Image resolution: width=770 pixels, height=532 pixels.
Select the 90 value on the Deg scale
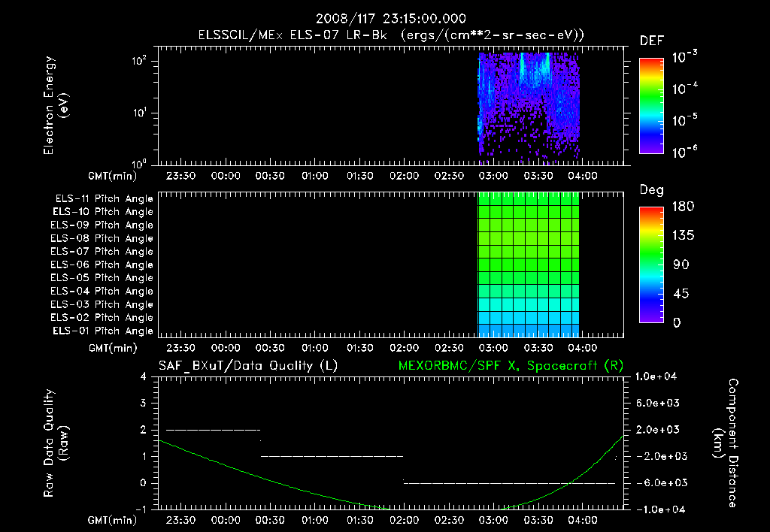coord(681,265)
